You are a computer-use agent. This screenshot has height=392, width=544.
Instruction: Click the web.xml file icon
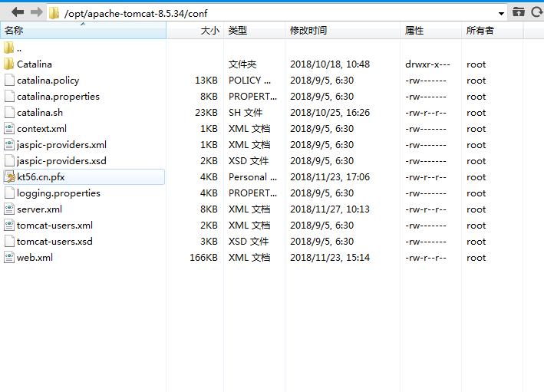(9, 258)
